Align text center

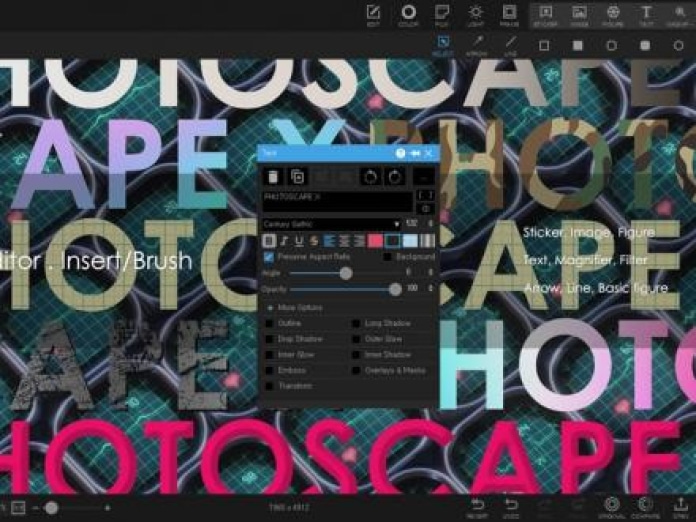click(344, 241)
